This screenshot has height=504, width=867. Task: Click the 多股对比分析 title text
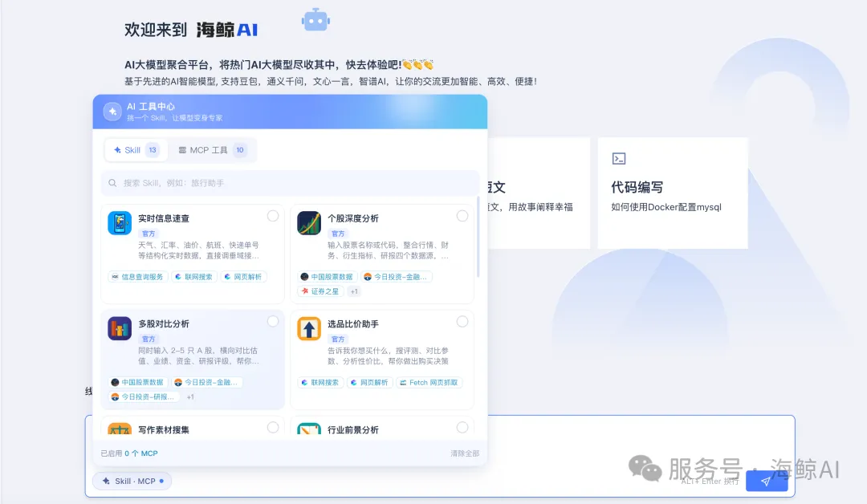164,324
